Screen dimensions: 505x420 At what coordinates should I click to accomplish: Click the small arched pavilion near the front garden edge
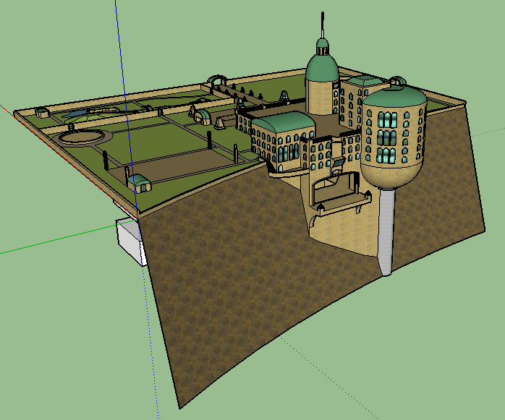(140, 181)
